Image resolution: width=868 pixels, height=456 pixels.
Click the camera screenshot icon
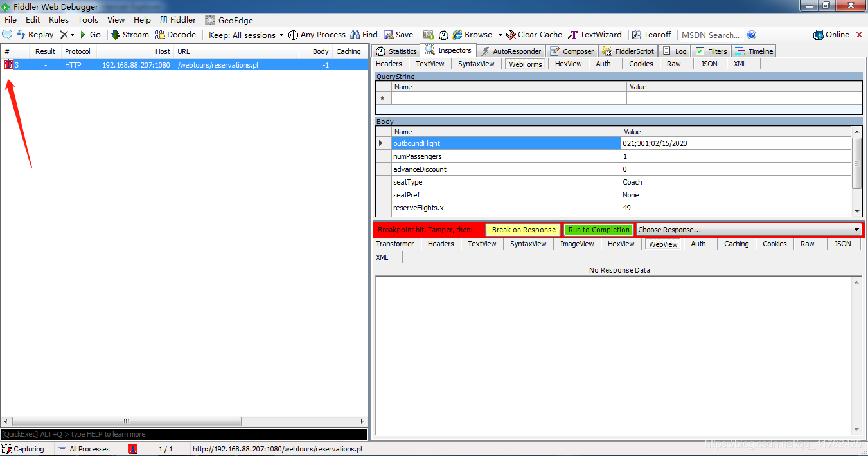coord(429,35)
